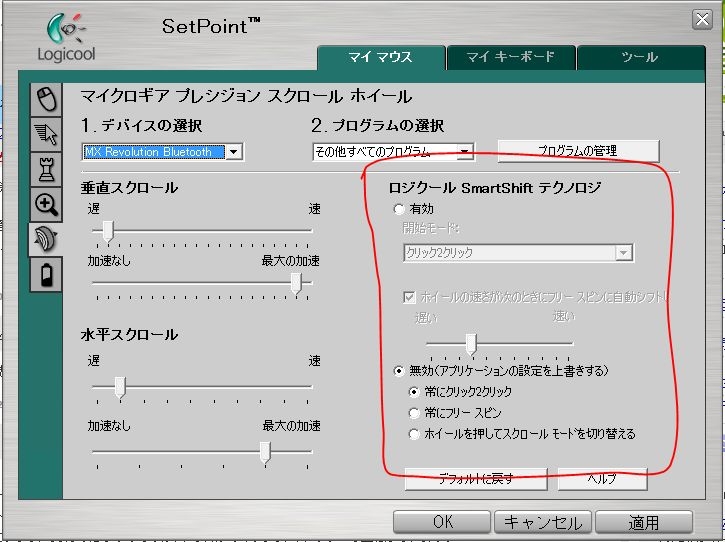Screen dimensions: 725x542
Task: Click the 水平スクロール heading
Action: 129,335
